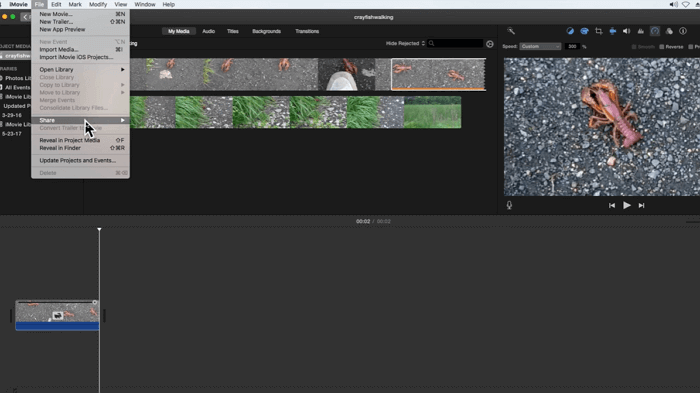Expand the Open Library submenu

click(80, 70)
